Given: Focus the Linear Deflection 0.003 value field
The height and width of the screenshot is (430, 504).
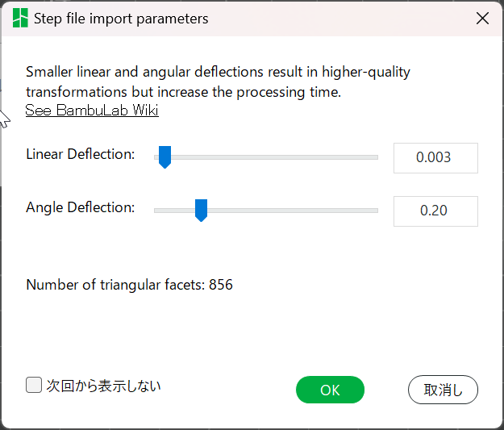Looking at the screenshot, I should coord(435,158).
